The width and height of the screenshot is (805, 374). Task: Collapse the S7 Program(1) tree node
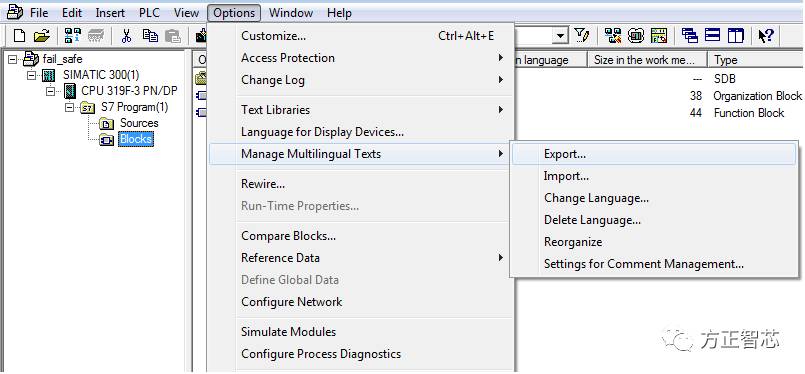click(69, 107)
